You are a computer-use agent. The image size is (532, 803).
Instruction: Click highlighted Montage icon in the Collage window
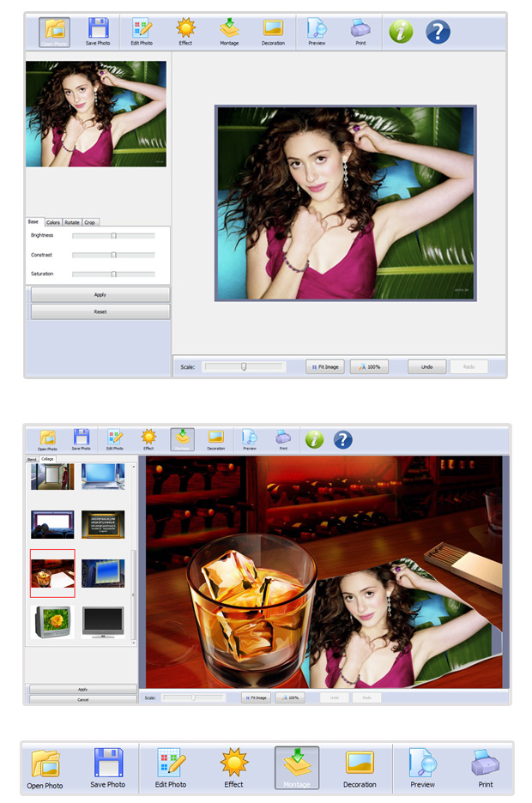(x=182, y=440)
